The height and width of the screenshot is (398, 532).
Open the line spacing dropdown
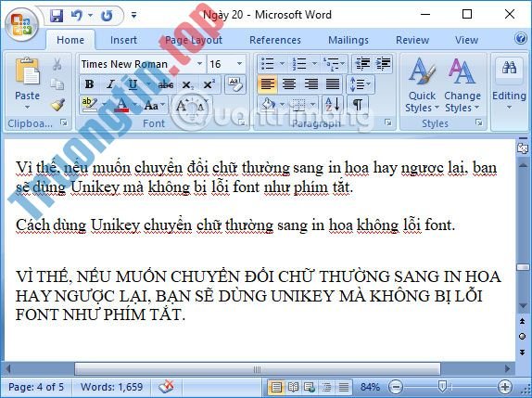coord(361,84)
